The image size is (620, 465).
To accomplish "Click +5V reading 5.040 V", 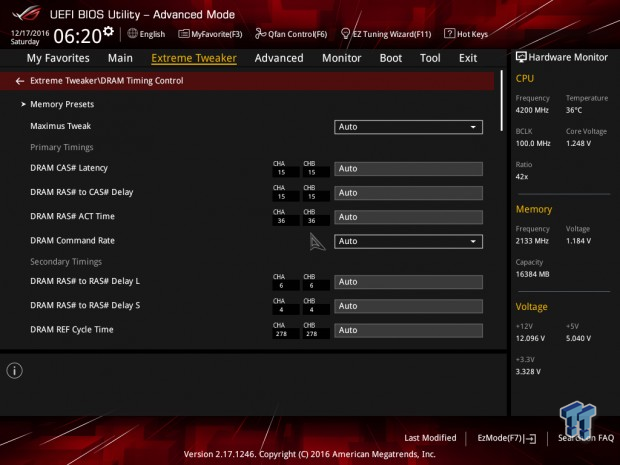I will (578, 338).
